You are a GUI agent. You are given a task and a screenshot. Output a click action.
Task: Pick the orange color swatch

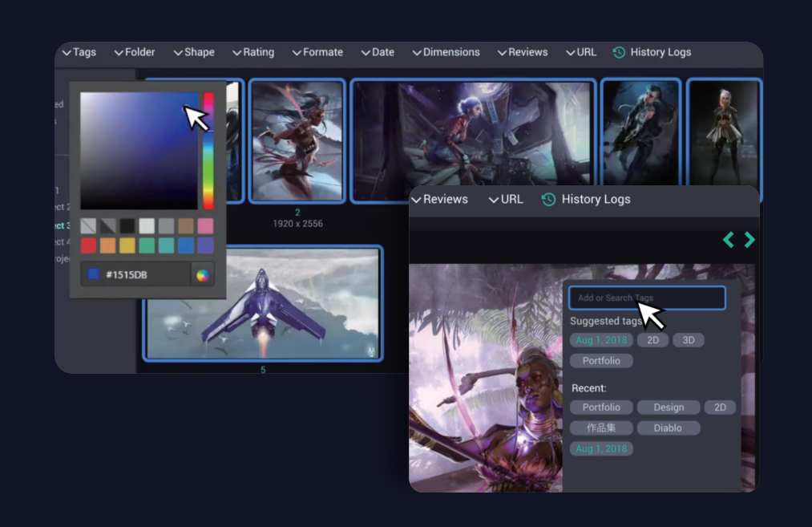tap(107, 245)
